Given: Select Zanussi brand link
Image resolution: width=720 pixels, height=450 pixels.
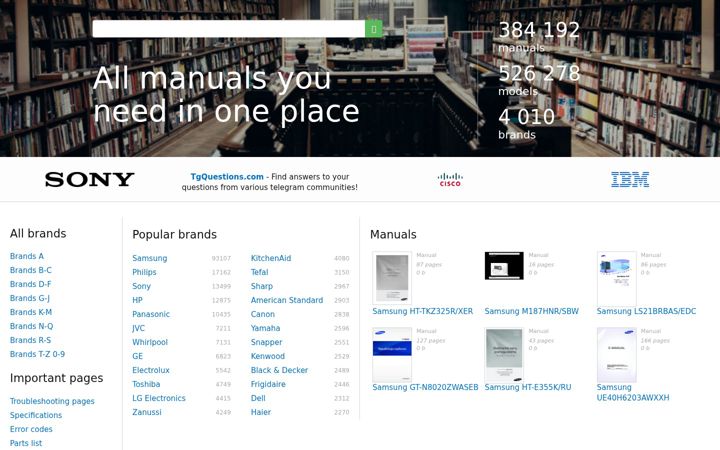Looking at the screenshot, I should point(147,412).
